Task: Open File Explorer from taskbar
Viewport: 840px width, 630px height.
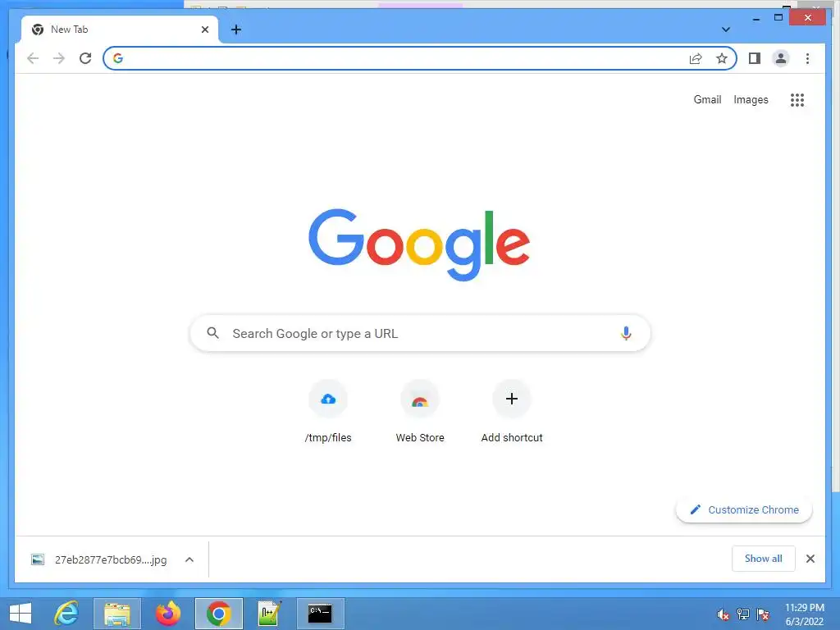Action: (117, 614)
